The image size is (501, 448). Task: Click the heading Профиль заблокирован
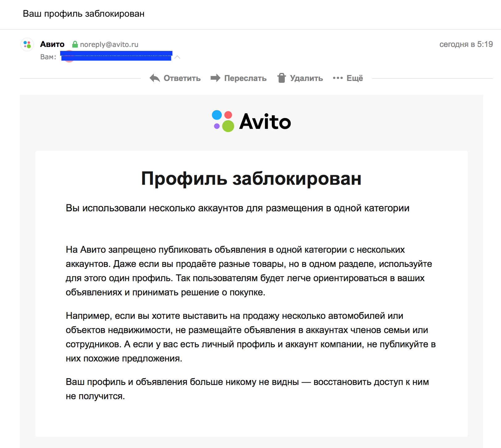pos(251,179)
